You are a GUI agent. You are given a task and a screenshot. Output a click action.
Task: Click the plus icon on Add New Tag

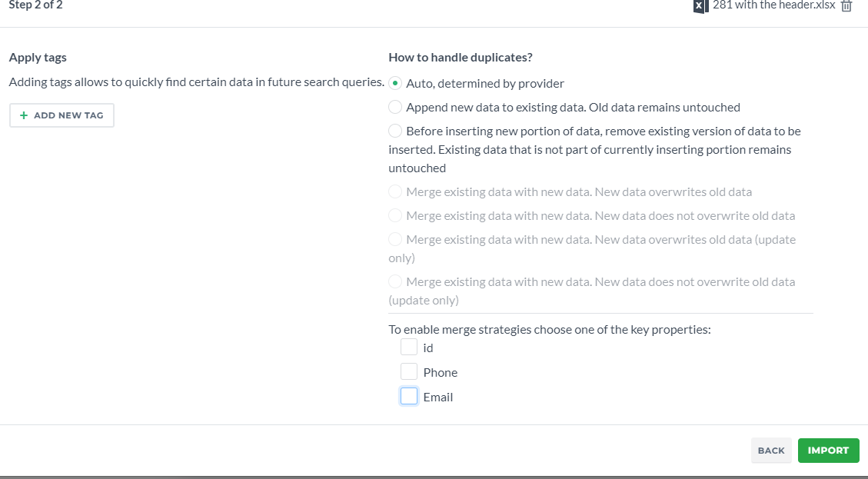(24, 115)
